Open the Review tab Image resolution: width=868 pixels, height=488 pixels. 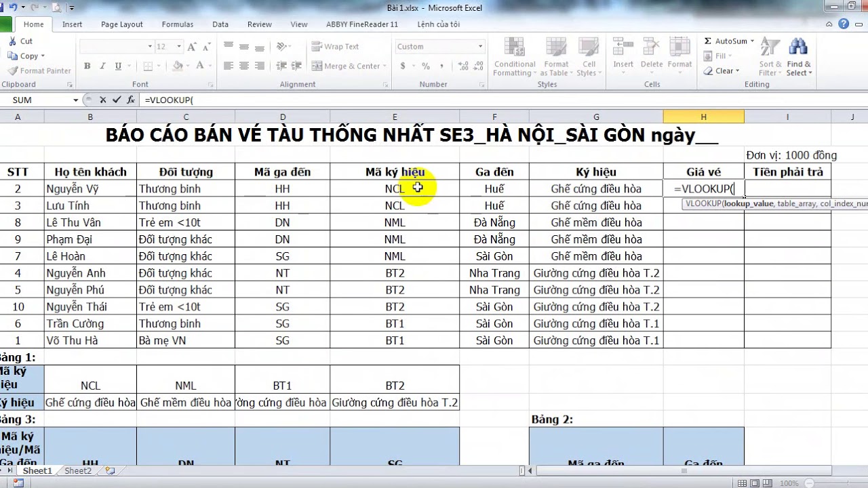click(x=260, y=24)
